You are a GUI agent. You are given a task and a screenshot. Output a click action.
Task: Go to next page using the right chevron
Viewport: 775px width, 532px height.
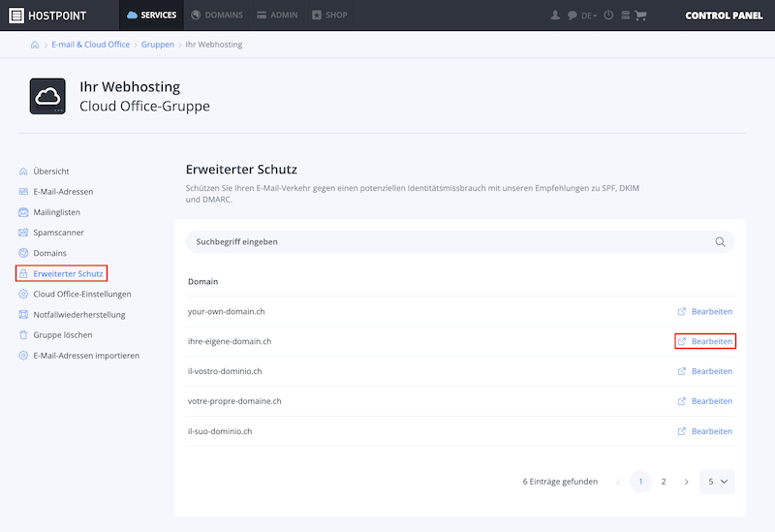tap(687, 482)
